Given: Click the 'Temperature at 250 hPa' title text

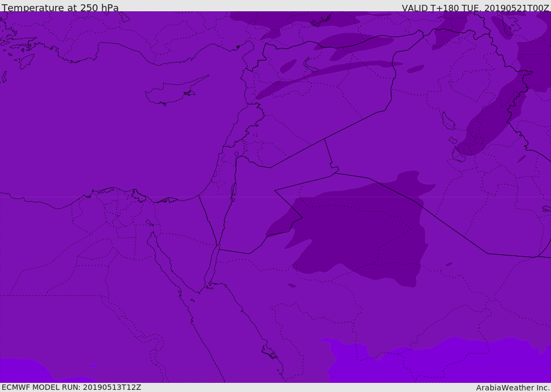Looking at the screenshot, I should pos(60,8).
